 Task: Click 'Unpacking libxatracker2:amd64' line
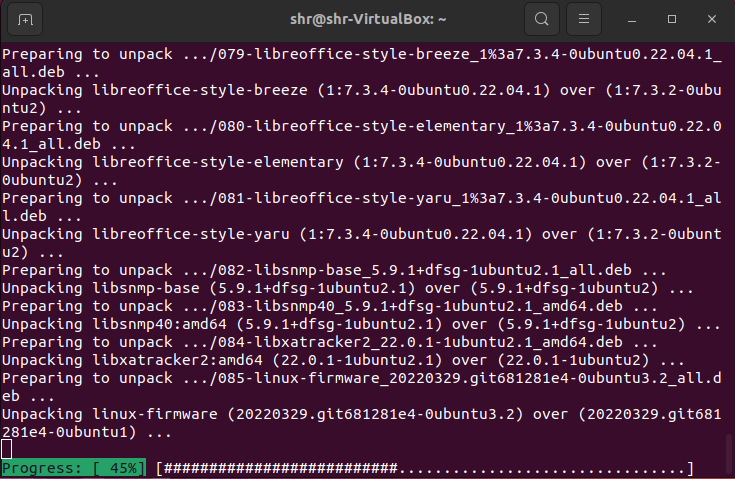tap(343, 360)
